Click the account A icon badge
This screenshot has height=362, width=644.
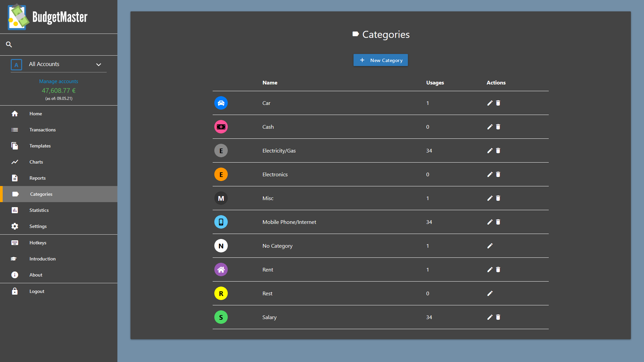[16, 65]
